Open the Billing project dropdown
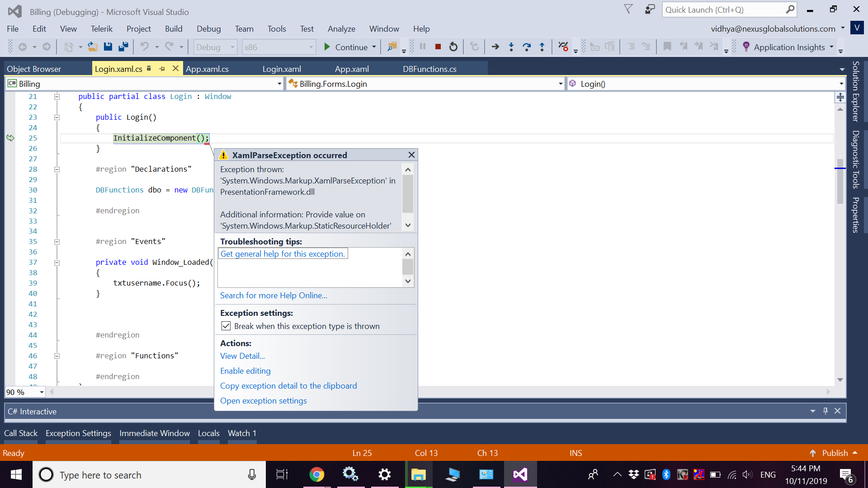The height and width of the screenshot is (488, 868). point(279,84)
